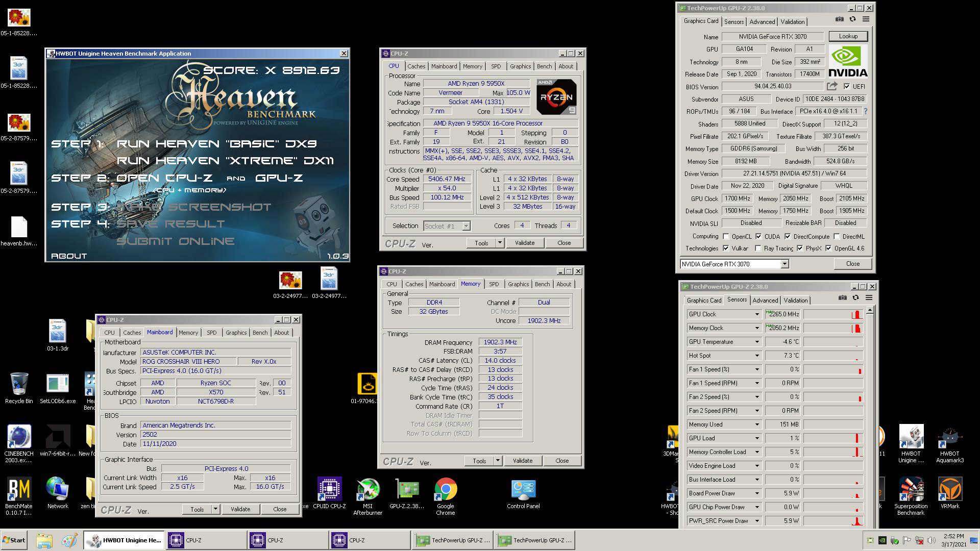Open HWBOT Unigine desktop shortcut
This screenshot has height=551, width=980.
click(911, 443)
